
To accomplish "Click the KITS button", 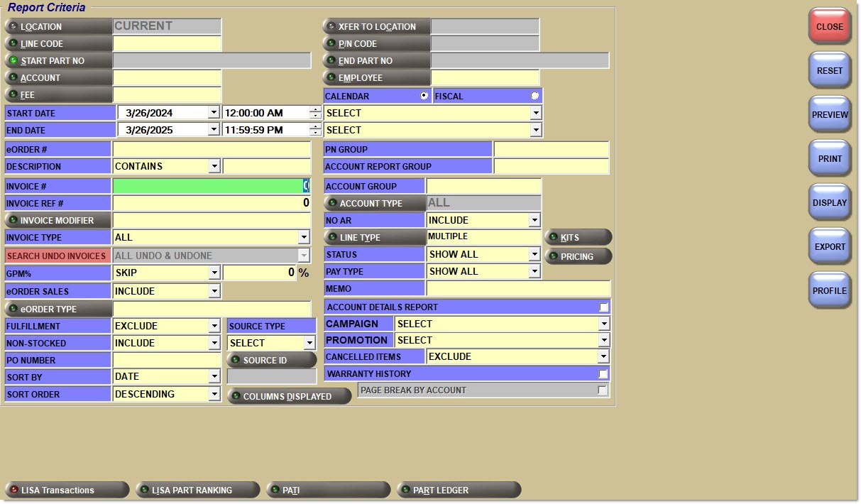I will (578, 237).
